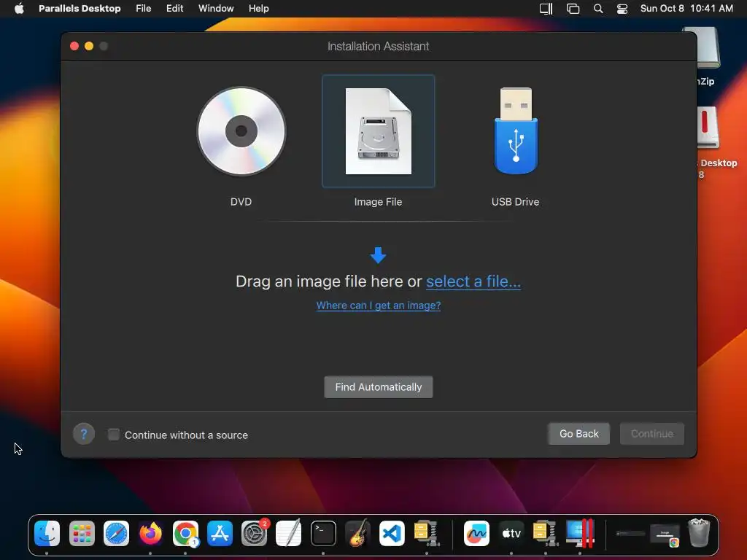747x560 pixels.
Task: Open Launchpad from the Dock
Action: (82, 533)
